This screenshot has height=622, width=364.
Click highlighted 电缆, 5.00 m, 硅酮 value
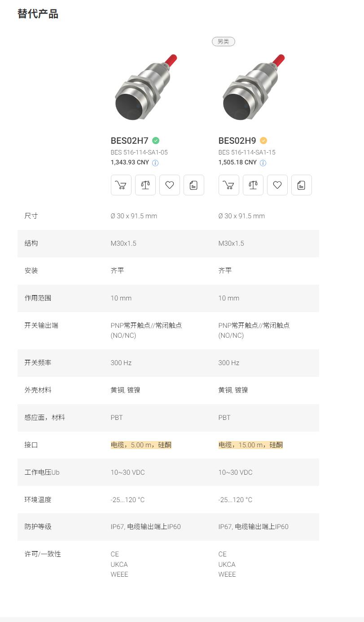[141, 445]
